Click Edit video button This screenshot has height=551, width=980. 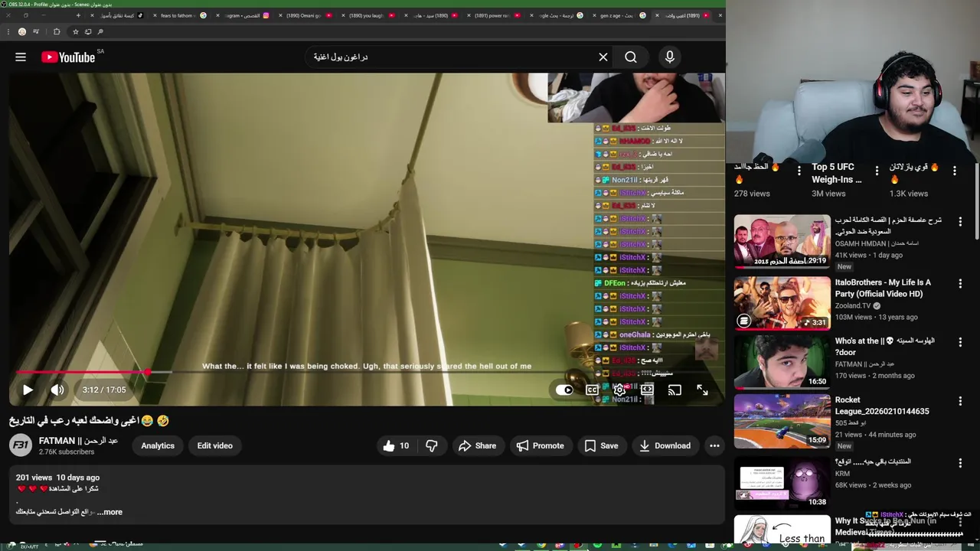tap(214, 445)
